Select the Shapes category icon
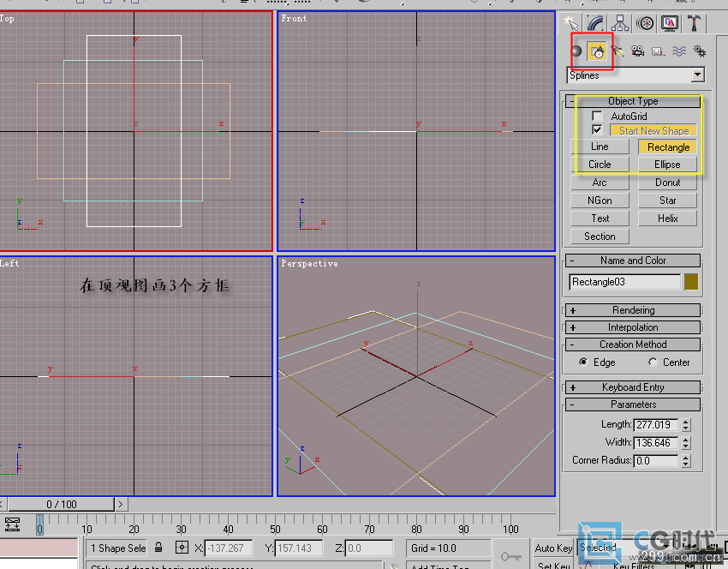This screenshot has width=728, height=569. coord(597,51)
